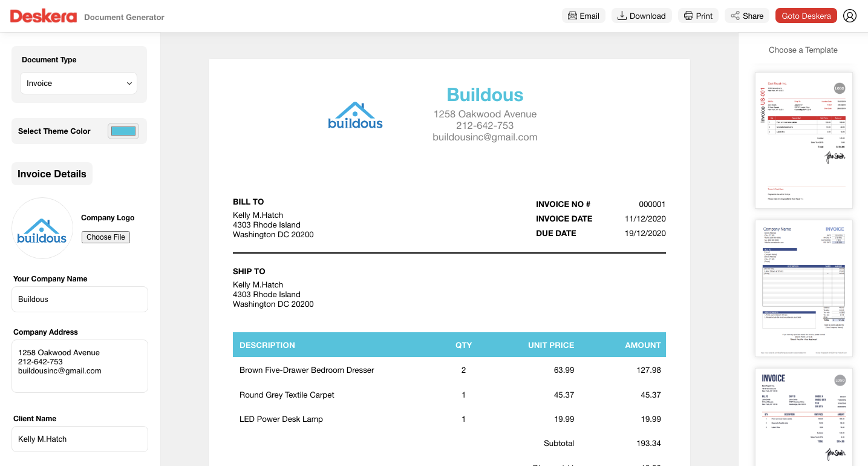
Task: Click the Email button
Action: pos(584,16)
